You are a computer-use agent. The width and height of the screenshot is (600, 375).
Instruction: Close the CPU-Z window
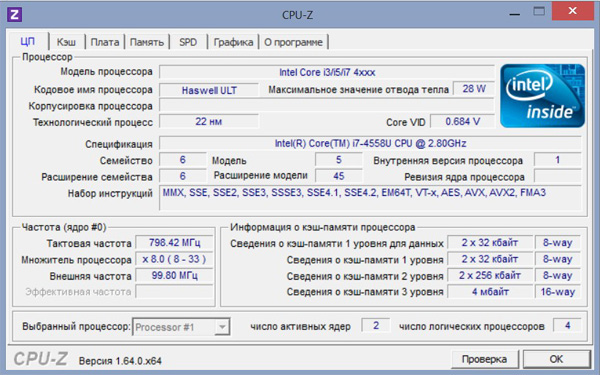pyautogui.click(x=572, y=11)
